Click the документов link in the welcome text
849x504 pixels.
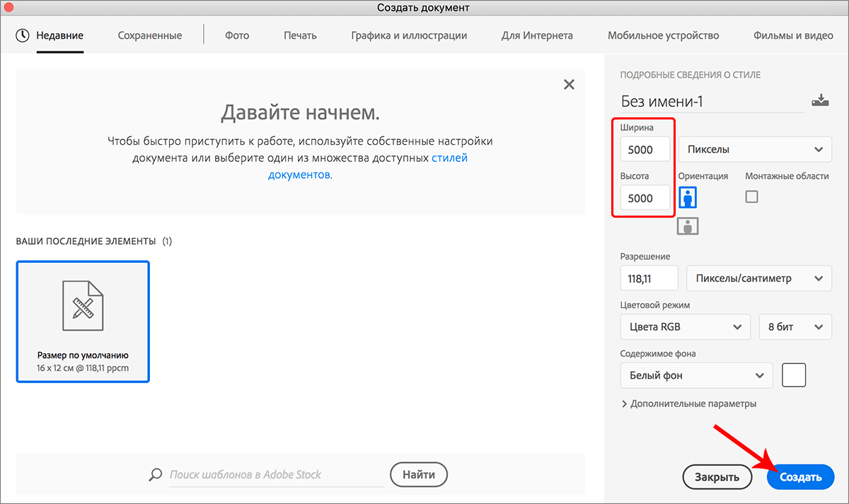point(299,174)
